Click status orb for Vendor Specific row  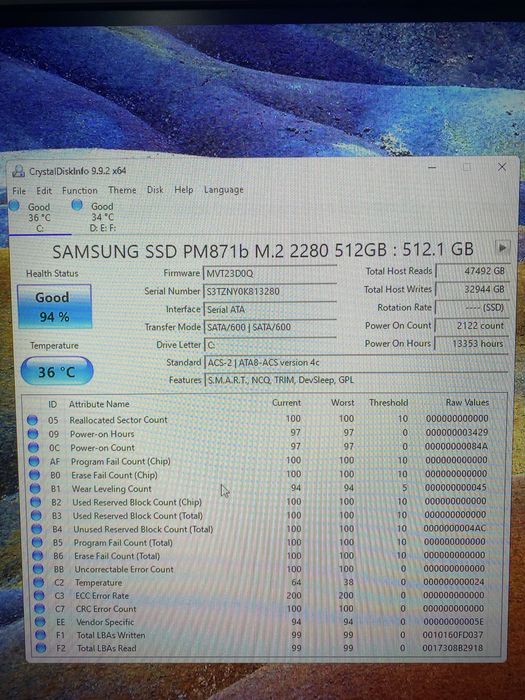tap(40, 621)
